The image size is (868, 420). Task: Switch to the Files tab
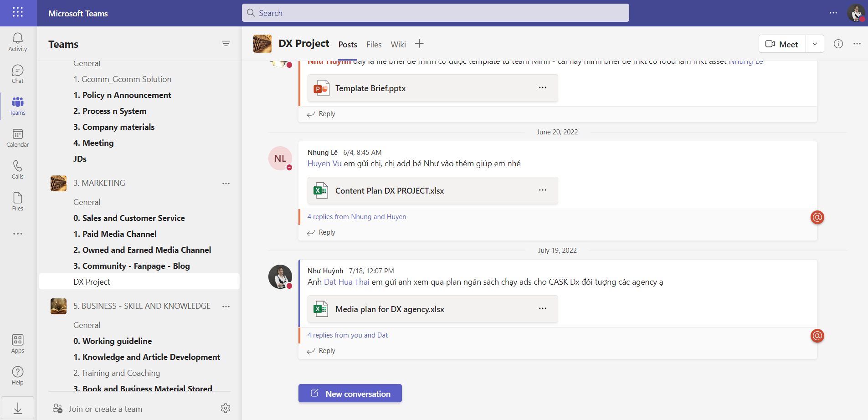click(x=374, y=45)
